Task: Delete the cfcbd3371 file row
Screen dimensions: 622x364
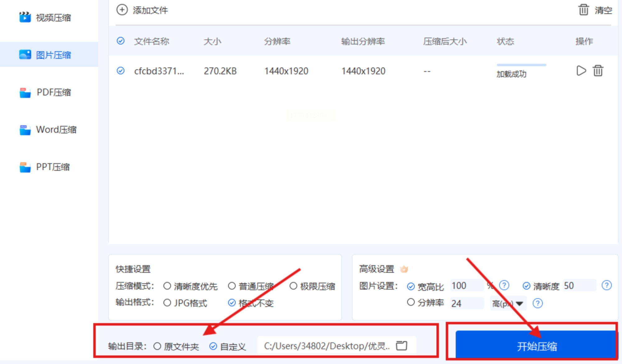Action: coord(598,71)
